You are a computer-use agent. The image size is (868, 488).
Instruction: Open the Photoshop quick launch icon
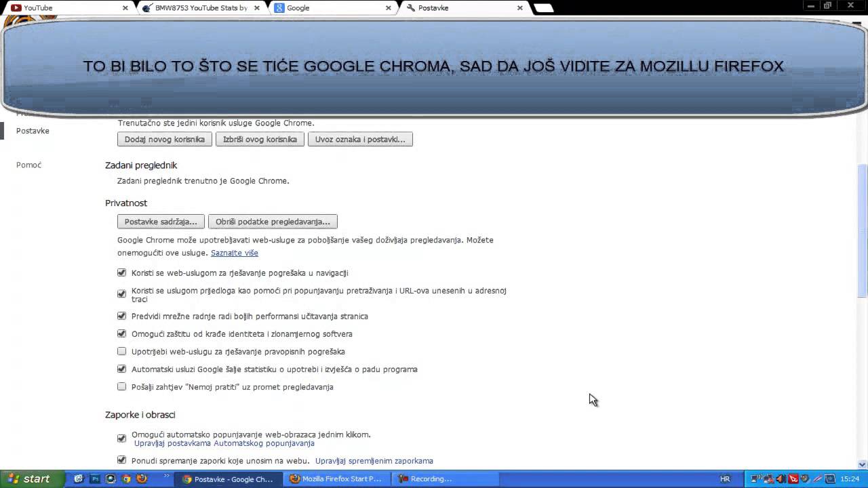pos(95,479)
